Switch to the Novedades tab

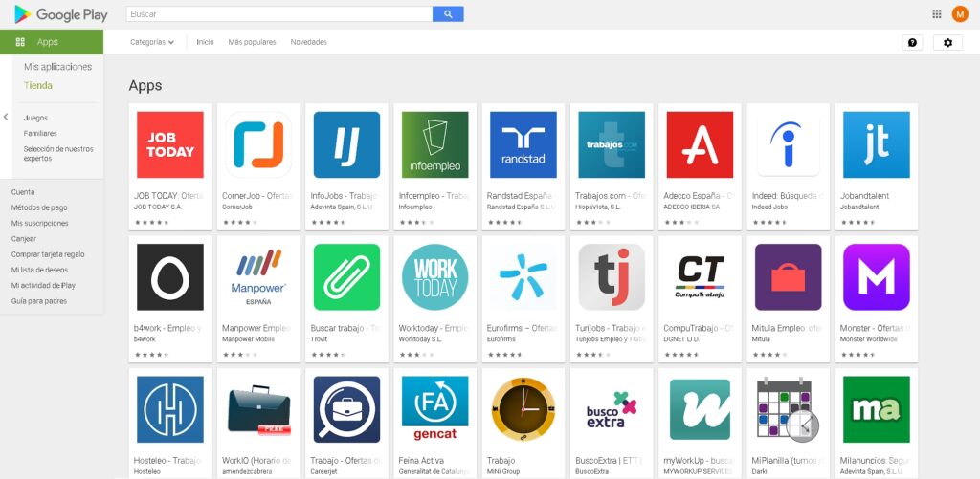point(308,42)
